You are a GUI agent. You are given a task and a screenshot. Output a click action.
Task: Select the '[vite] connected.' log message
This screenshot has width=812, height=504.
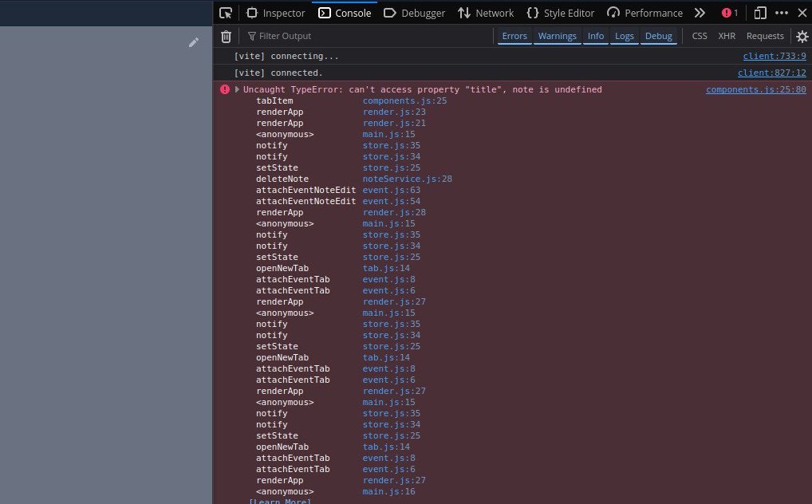(x=278, y=73)
